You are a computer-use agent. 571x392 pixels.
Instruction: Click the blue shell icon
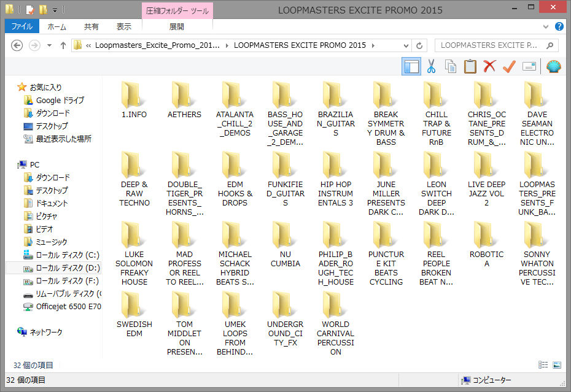(x=554, y=67)
